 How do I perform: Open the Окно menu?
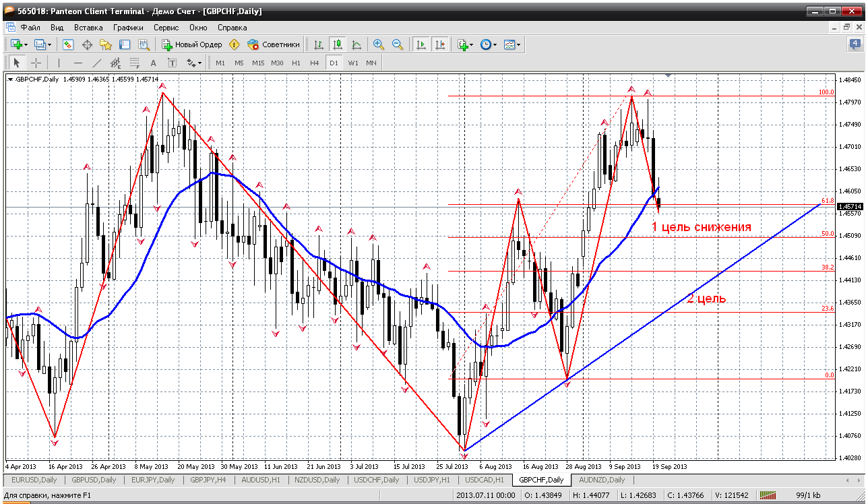198,28
